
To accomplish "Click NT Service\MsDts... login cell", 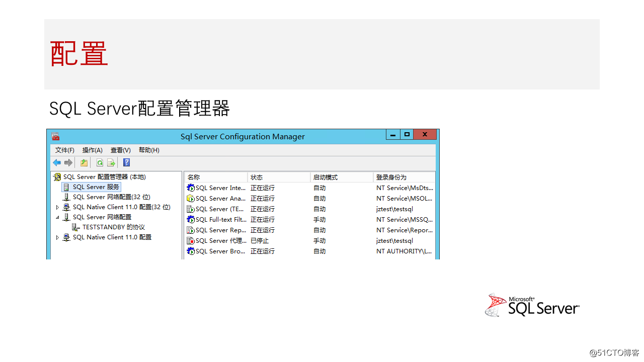I will click(405, 188).
